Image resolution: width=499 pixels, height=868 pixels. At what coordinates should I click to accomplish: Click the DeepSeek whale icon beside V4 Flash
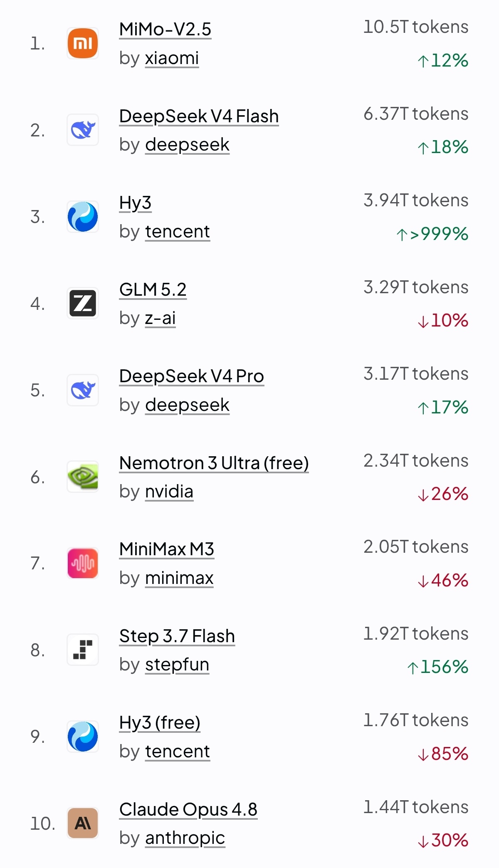coord(83,130)
